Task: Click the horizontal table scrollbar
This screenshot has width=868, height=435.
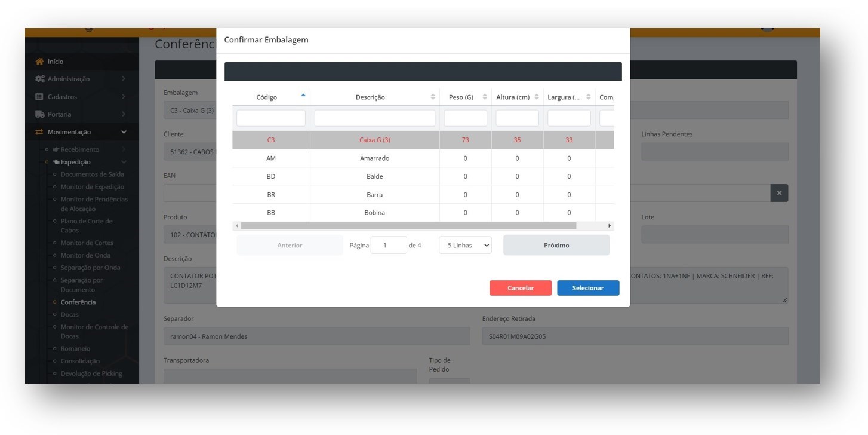Action: pyautogui.click(x=408, y=226)
